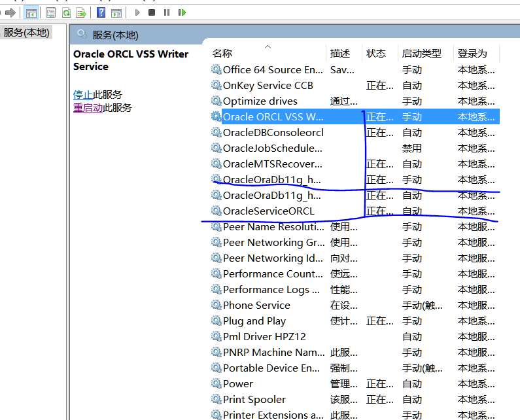Screen dimensions: 520x420
Task: Select 服务(本地) in the left console tree
Action: 27,33
